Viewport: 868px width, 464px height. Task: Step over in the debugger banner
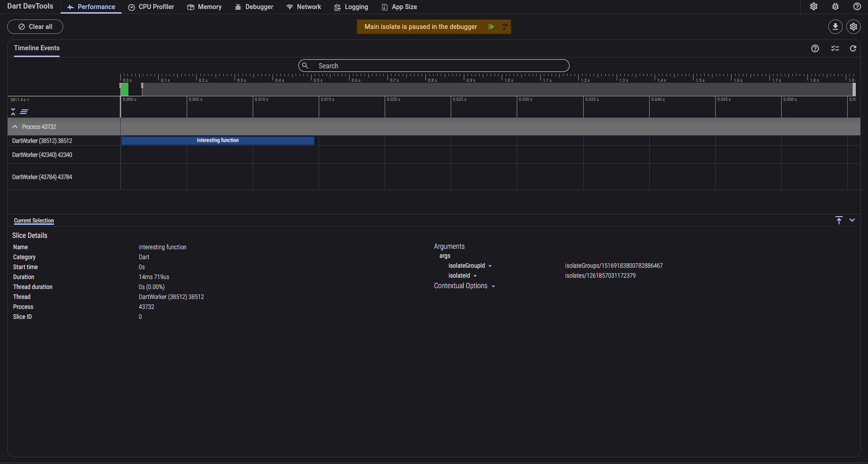coord(504,27)
